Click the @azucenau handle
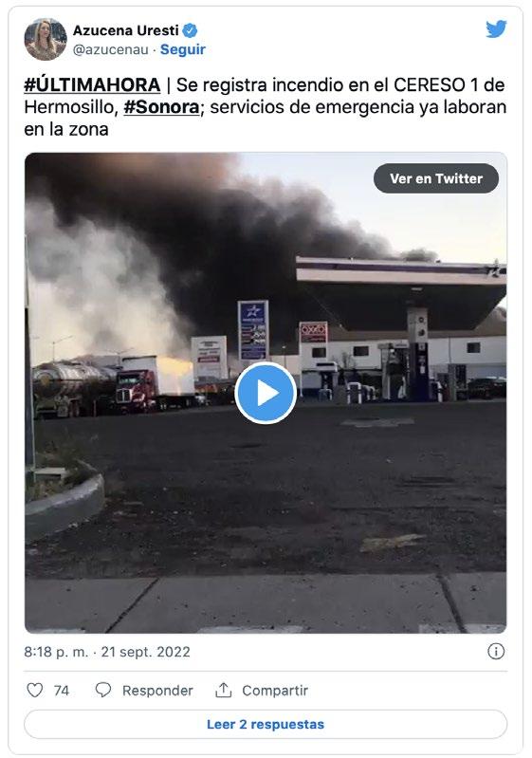This screenshot has width=532, height=758. (111, 49)
